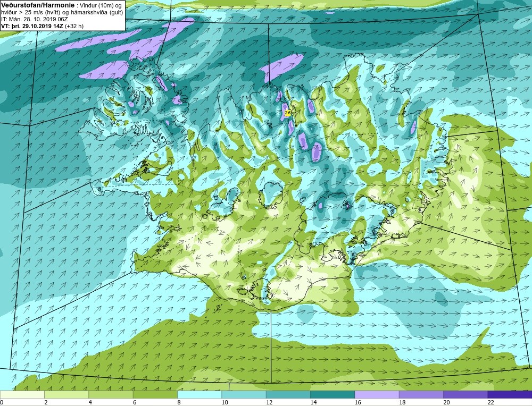
Task: Select the 12–14 m/s teal legend swatch
Action: [x=288, y=394]
